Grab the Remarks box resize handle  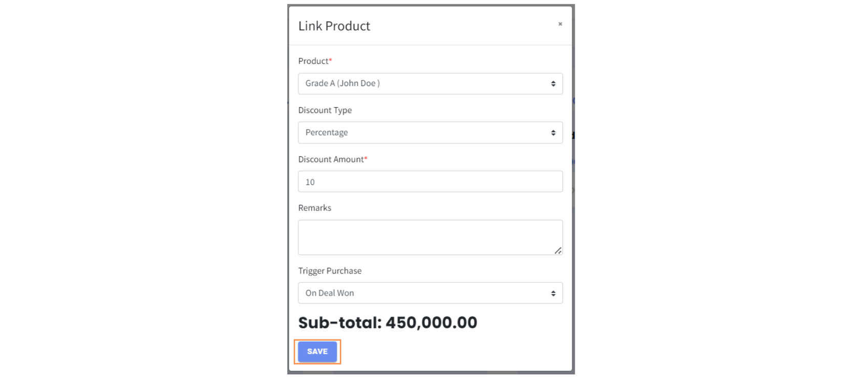tap(558, 250)
